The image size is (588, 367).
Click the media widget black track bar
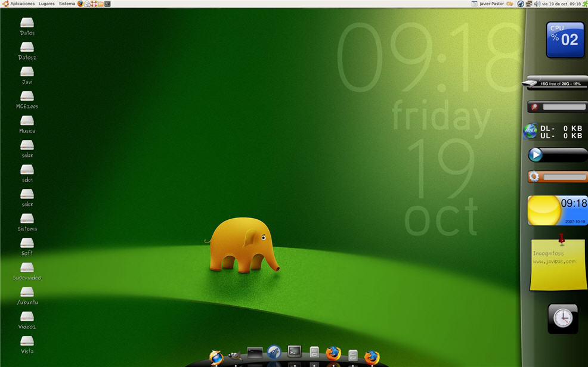click(565, 155)
